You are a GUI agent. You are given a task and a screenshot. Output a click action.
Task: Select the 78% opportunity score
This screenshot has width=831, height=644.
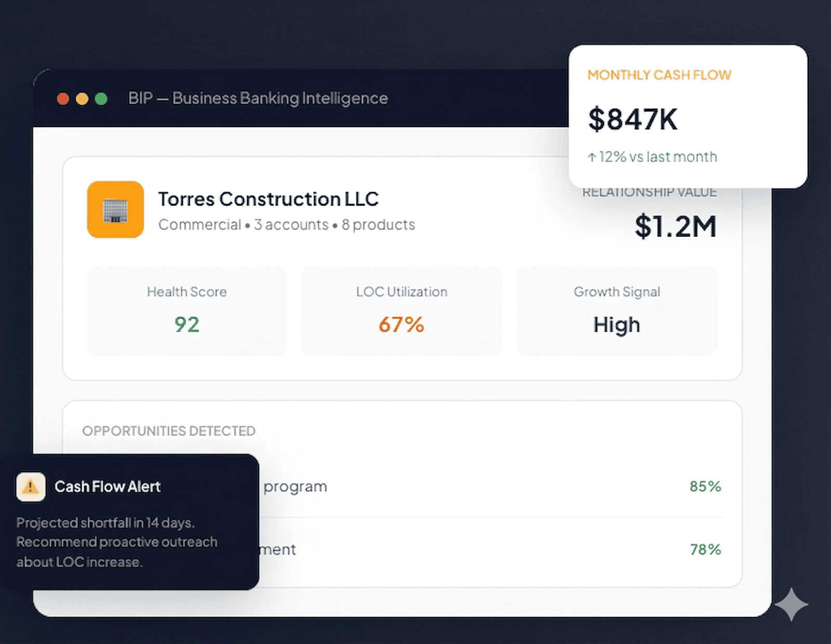(x=705, y=549)
